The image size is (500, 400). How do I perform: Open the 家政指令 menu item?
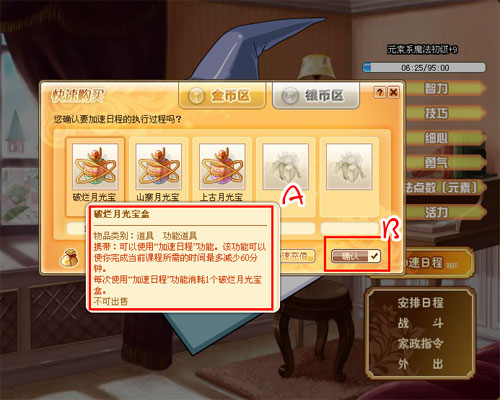point(420,343)
